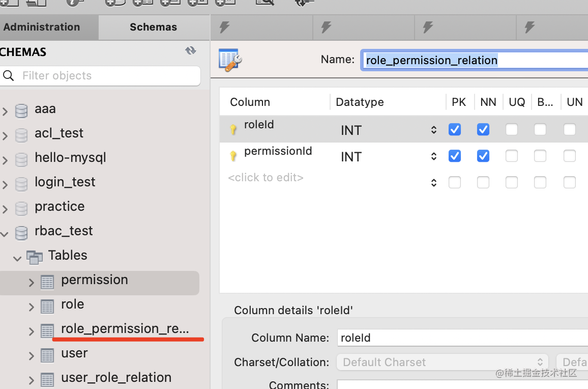Enable the UN checkbox for permissionId
This screenshot has height=389, width=588.
(570, 156)
